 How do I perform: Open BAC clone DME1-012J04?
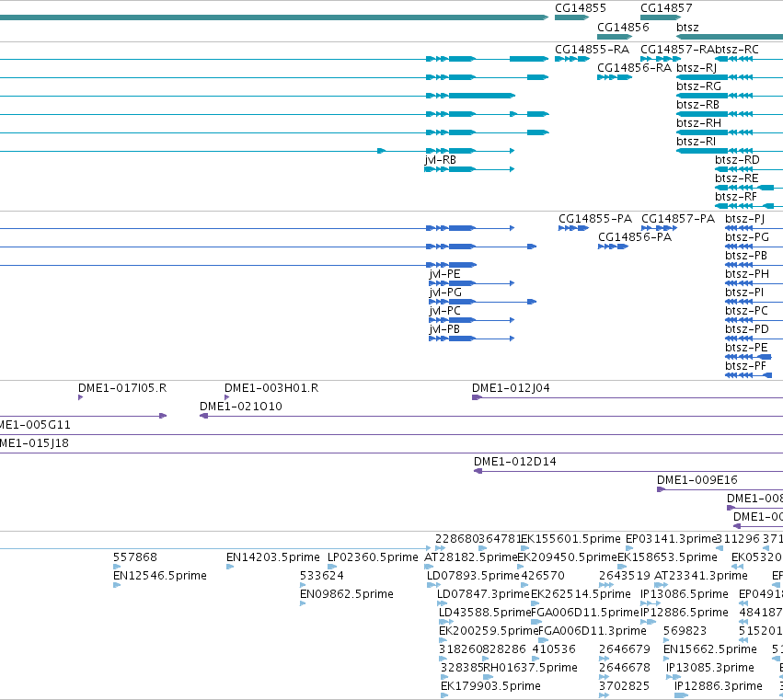click(511, 388)
